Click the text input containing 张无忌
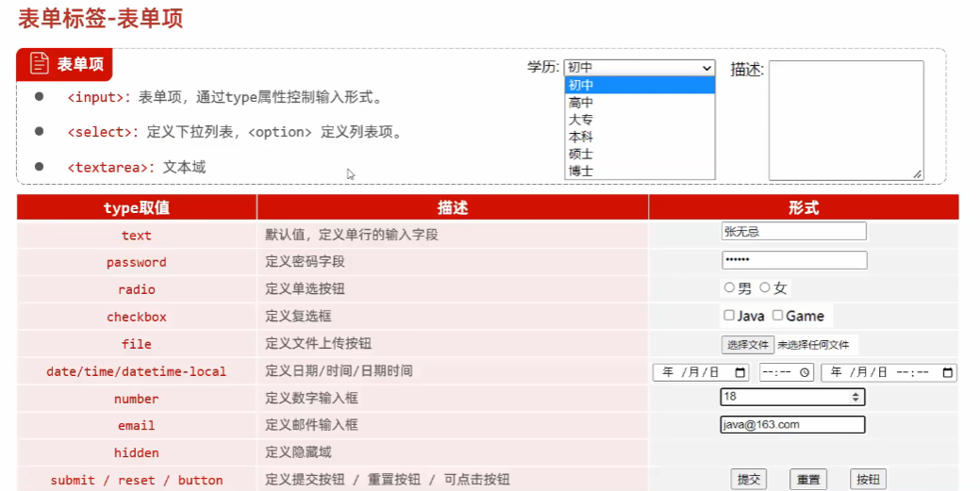 [793, 231]
